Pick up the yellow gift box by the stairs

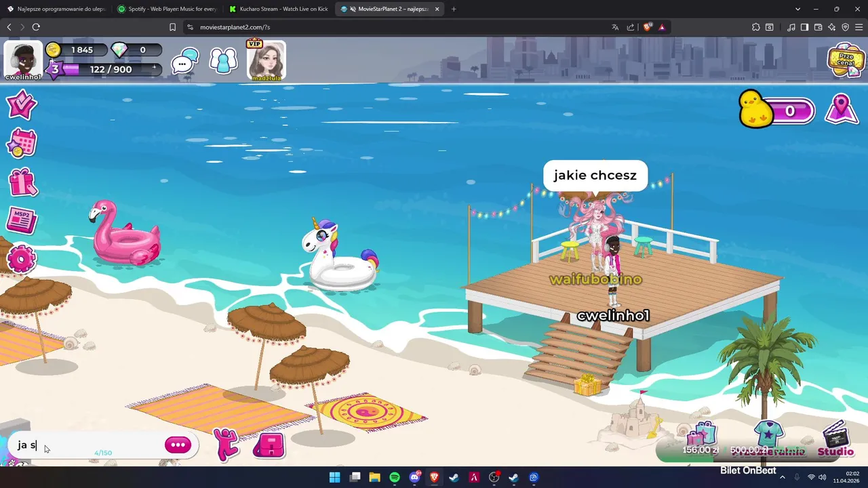point(587,384)
